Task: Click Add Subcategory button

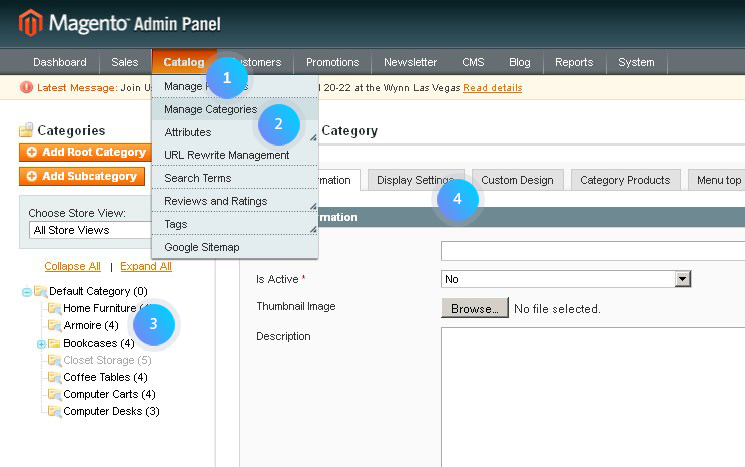Action: tap(82, 176)
